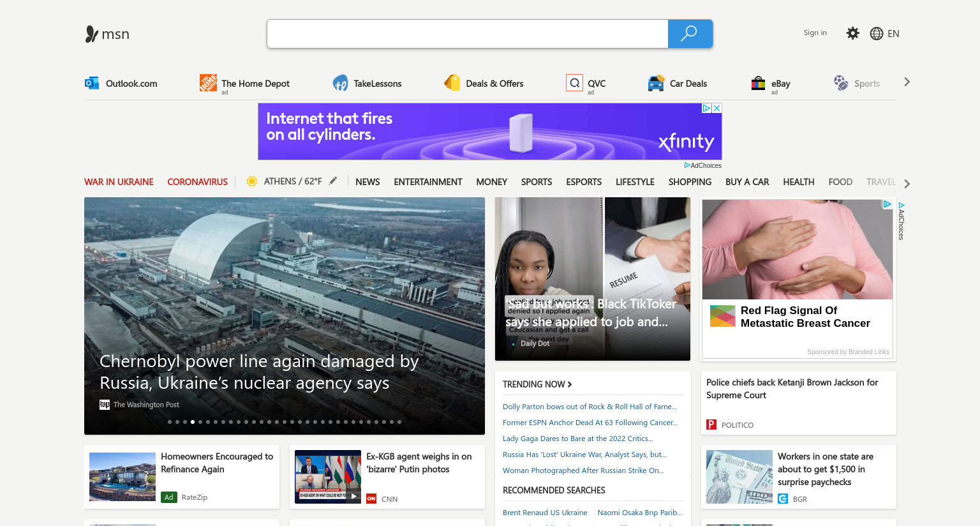
Task: Open ATHENS / 62°F weather link
Action: [293, 181]
